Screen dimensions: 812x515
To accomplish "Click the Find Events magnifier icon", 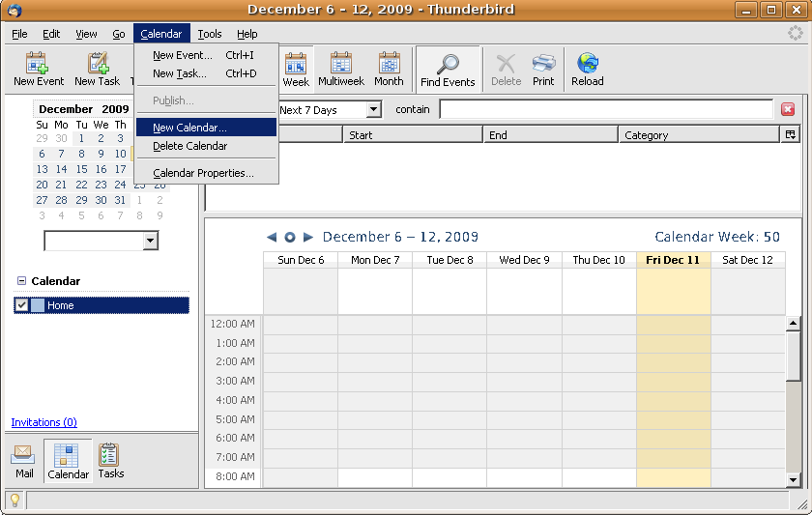I will point(448,64).
